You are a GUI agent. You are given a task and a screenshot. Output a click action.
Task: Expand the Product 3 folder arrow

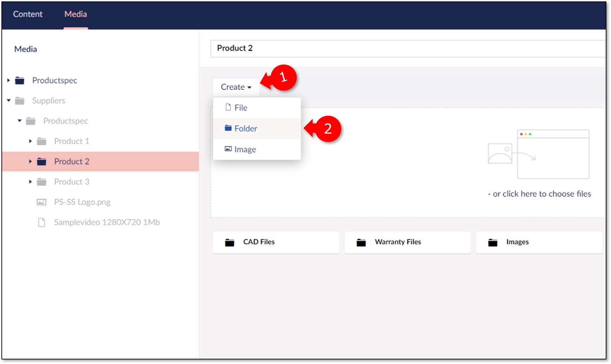click(31, 182)
